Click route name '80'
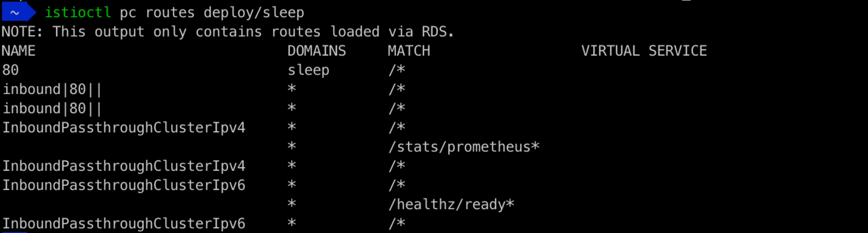The height and width of the screenshot is (233, 868). pyautogui.click(x=10, y=70)
